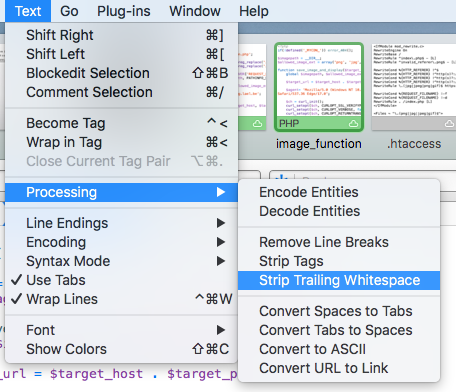
Task: Click cloud icon on .htaccess thumbnail
Action: point(450,124)
